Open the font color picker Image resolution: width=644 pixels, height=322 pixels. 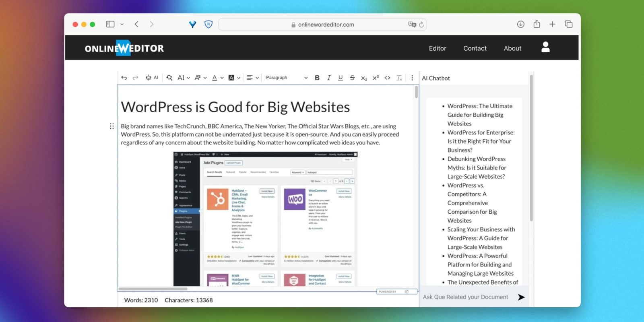[217, 78]
